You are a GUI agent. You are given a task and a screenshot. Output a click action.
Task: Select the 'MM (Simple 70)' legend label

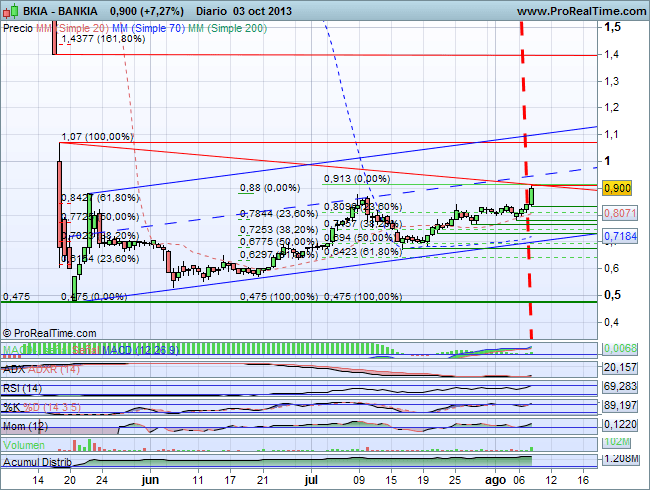tap(148, 28)
